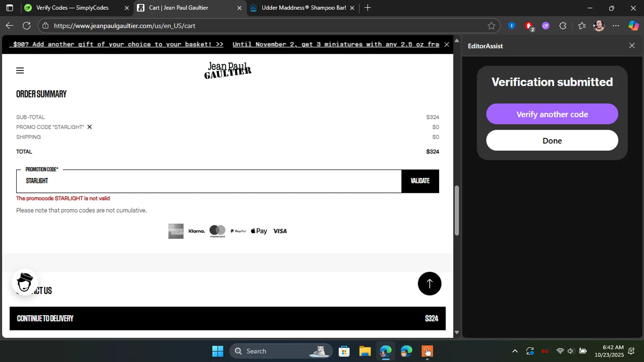Image resolution: width=644 pixels, height=362 pixels.
Task: Click the VALIDATE promo code button
Action: (x=420, y=181)
